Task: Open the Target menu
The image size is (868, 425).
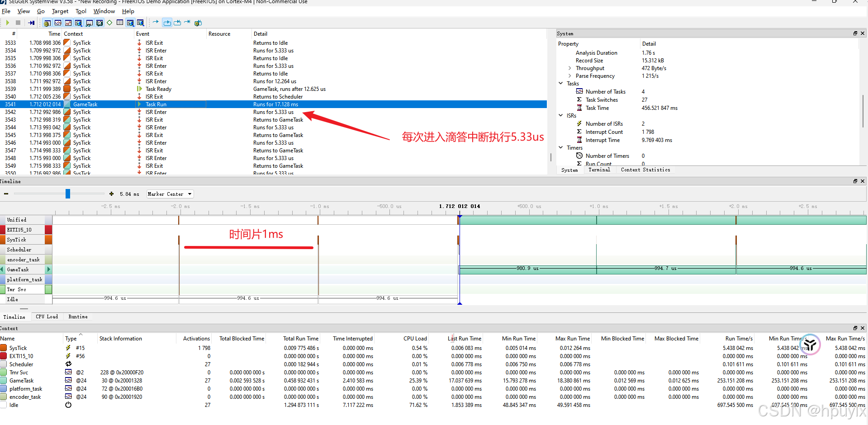Action: tap(60, 11)
